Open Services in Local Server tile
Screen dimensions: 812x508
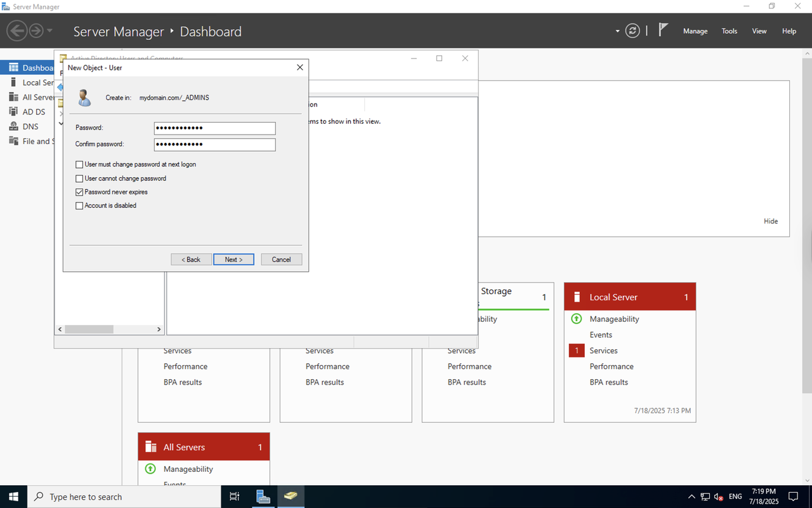pyautogui.click(x=603, y=351)
